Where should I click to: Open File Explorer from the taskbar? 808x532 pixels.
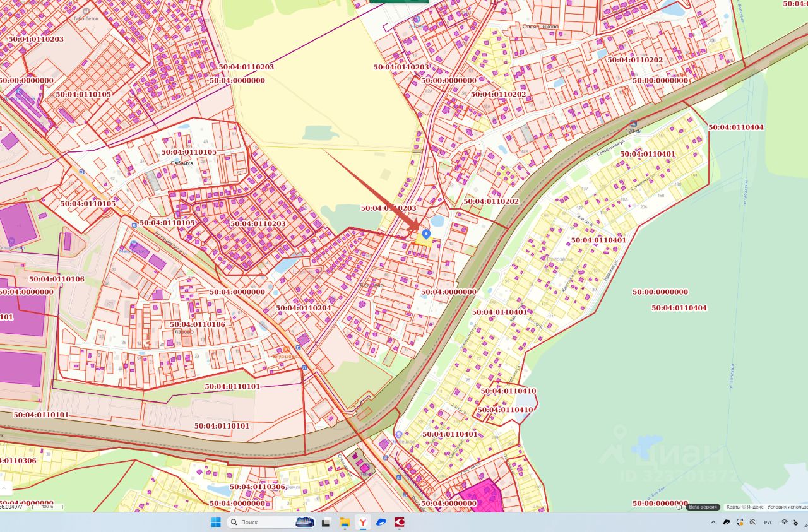(345, 522)
